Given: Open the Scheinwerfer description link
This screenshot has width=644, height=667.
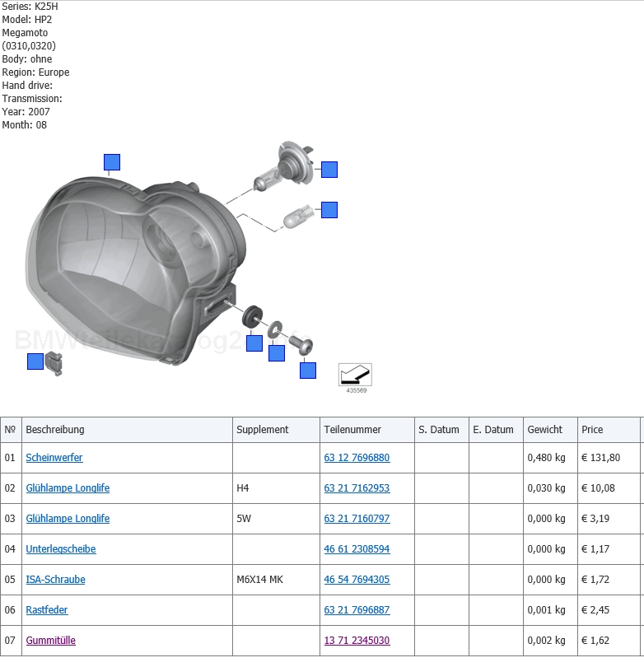Looking at the screenshot, I should pos(54,458).
